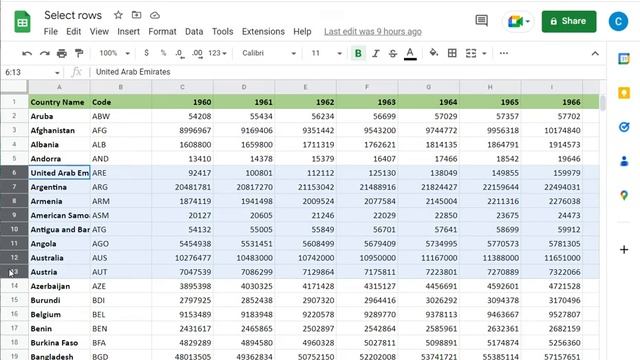This screenshot has width=640, height=360.
Task: Toggle italic formatting
Action: (376, 53)
